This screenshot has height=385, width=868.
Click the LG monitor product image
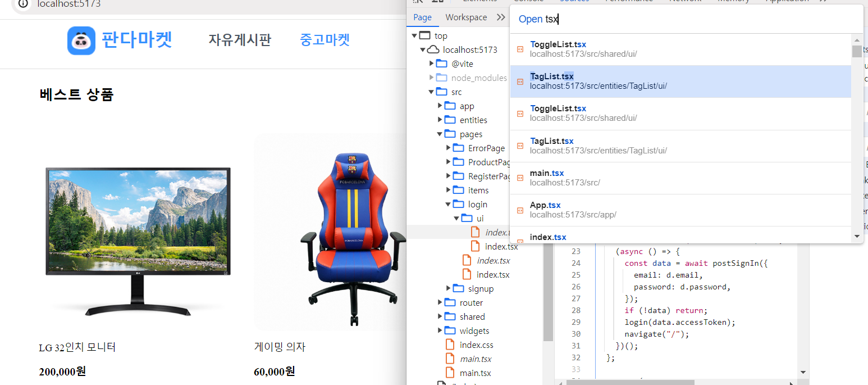tap(138, 242)
